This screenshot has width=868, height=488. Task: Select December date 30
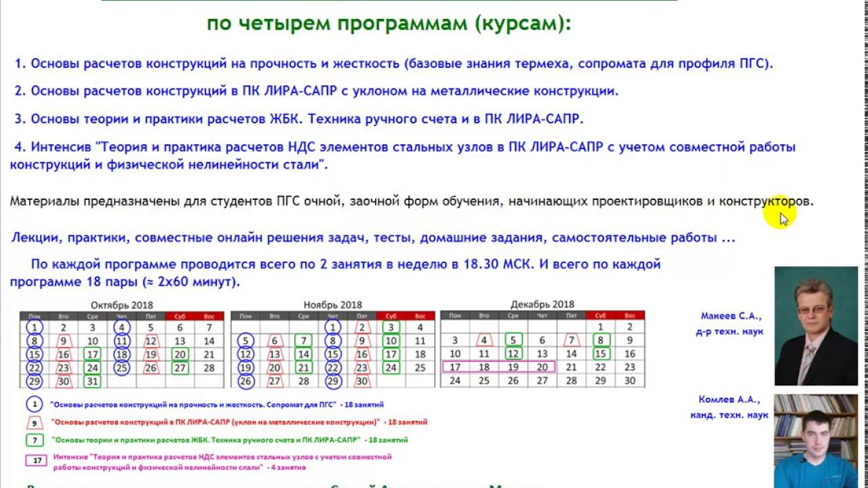click(x=629, y=380)
